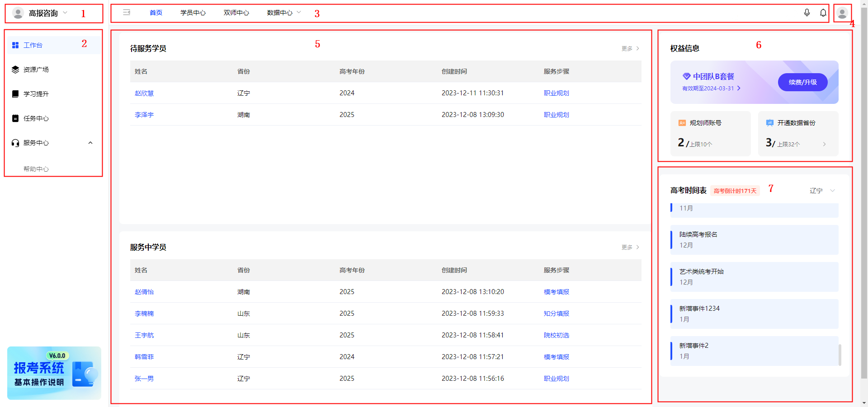Viewport: 868px width, 407px height.
Task: Go to 学习提升 in the sidebar
Action: (x=36, y=94)
